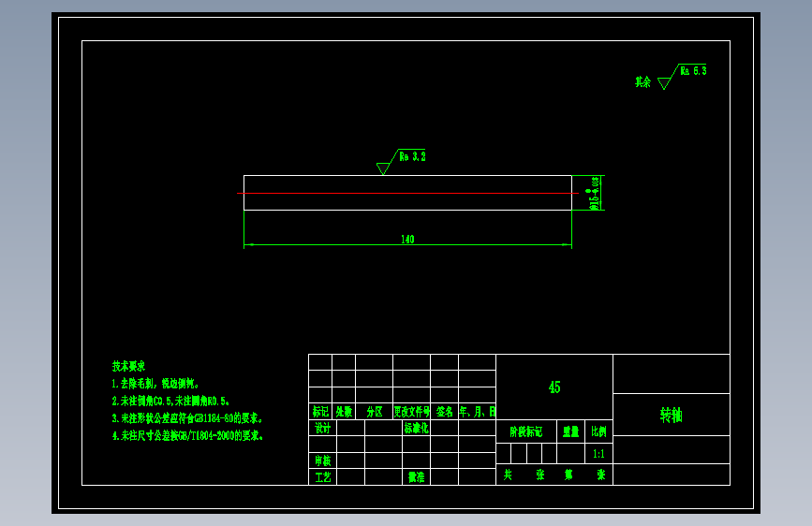Viewport: 812px width, 526px height.
Task: Select the '第' text in title block
Action: coord(568,475)
